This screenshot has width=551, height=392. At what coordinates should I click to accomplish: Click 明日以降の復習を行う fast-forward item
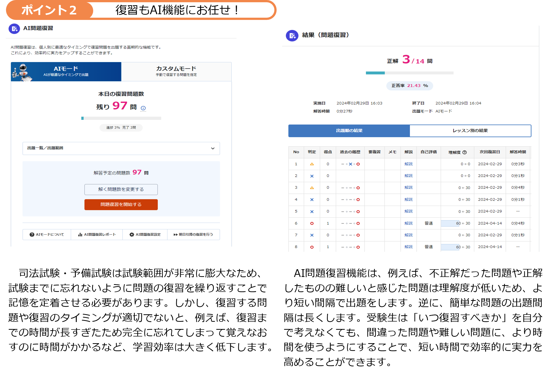pos(193,235)
